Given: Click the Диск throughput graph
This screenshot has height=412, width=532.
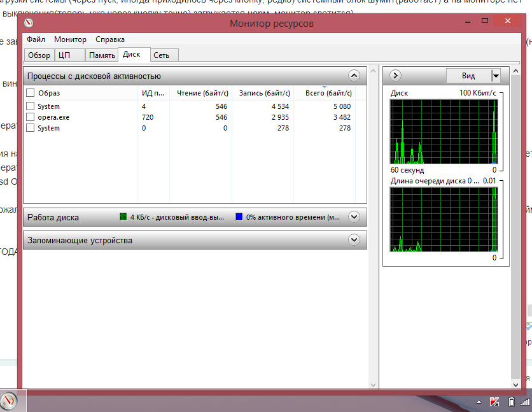Looking at the screenshot, I should (444, 132).
